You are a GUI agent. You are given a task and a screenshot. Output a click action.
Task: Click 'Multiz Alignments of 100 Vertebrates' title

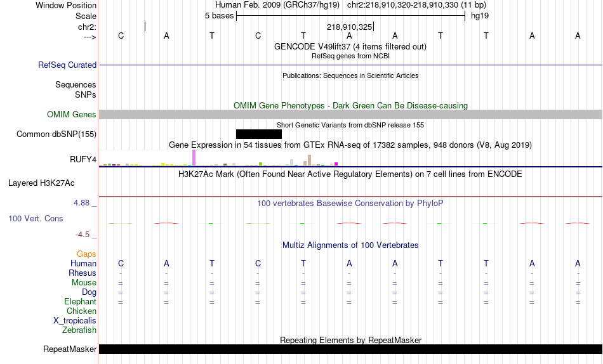pos(350,245)
